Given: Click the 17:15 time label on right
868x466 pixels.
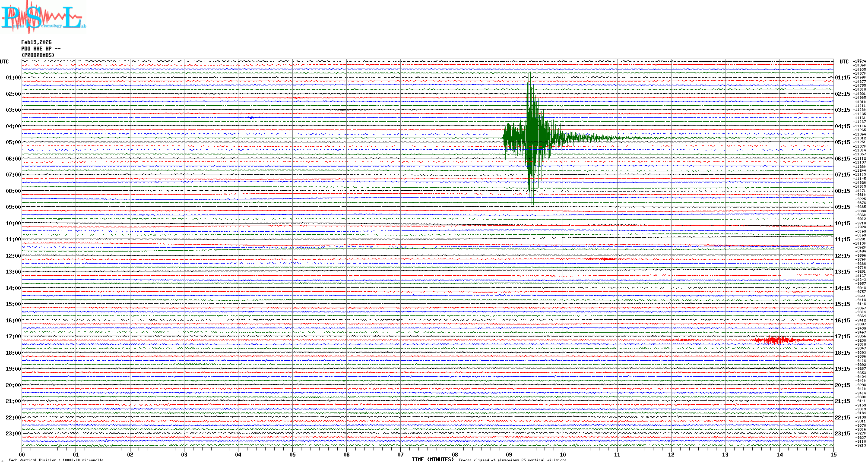Looking at the screenshot, I should [842, 337].
